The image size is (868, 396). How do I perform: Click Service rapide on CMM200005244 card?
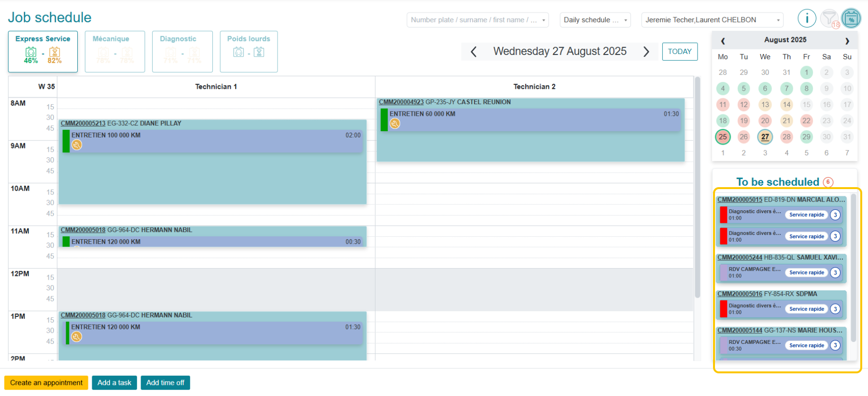(807, 273)
